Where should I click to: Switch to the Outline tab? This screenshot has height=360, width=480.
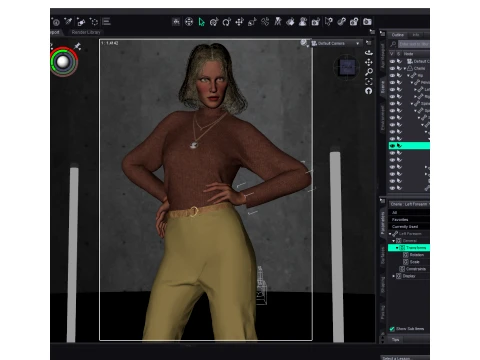click(398, 35)
